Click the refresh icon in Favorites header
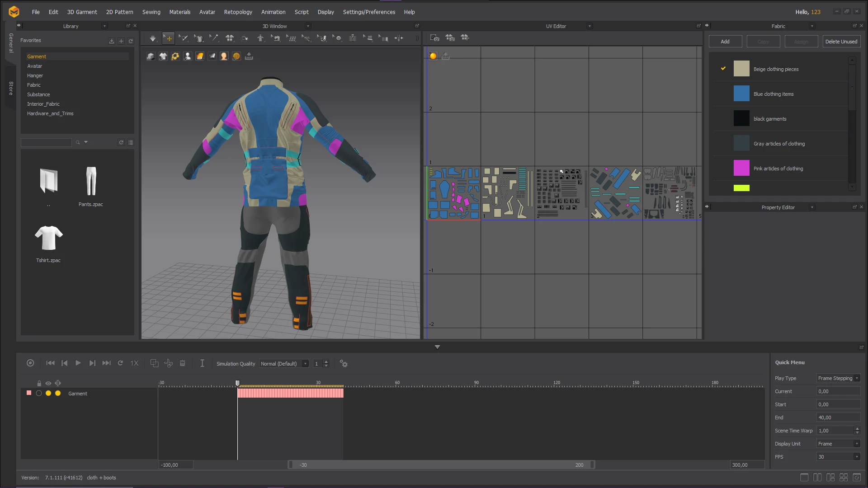 (x=131, y=41)
